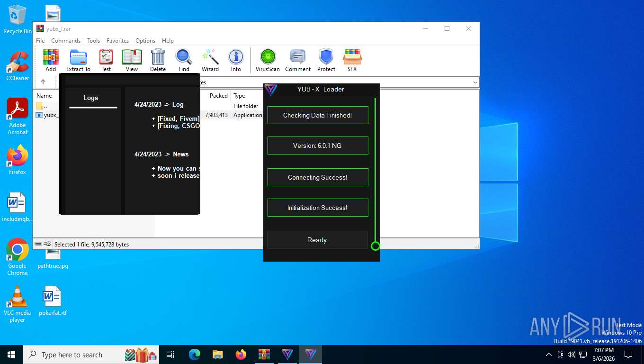Open Adobe Acrobat desktop shortcut
The image size is (644, 364).
pos(18,117)
